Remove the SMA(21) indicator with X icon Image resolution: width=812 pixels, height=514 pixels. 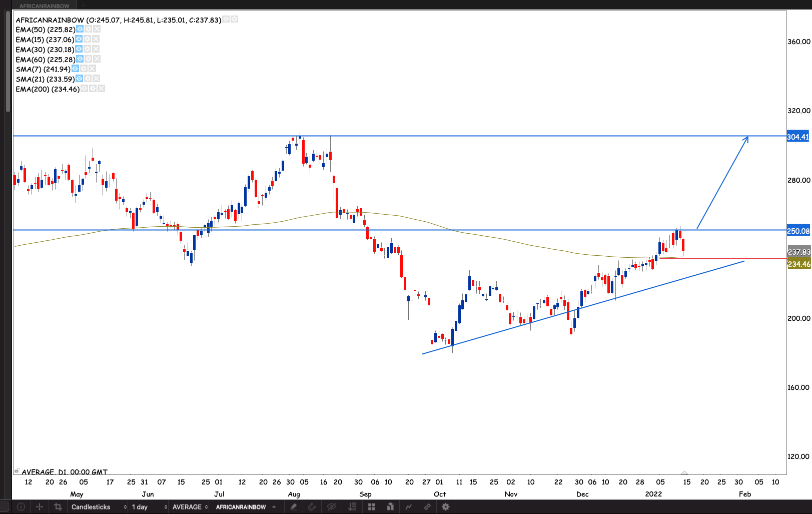click(97, 79)
